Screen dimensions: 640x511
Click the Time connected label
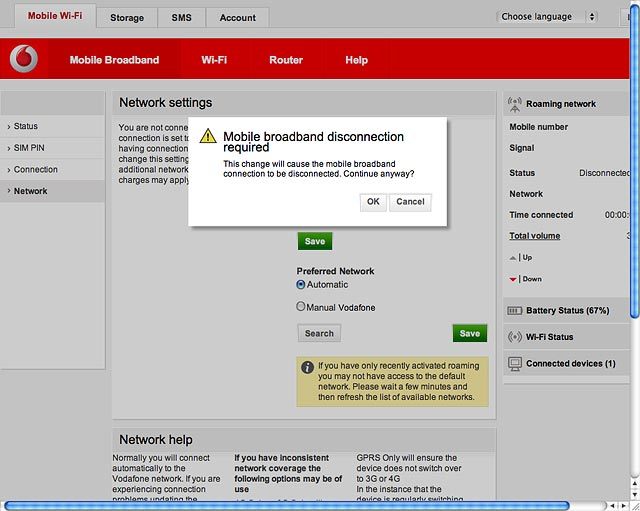[x=541, y=215]
